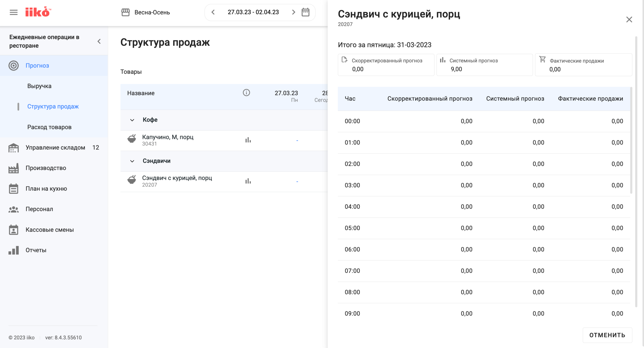Screen dimensions: 644x348
Task: Click the dash value in Сэндвич 27.03.23 column
Action: point(297,182)
